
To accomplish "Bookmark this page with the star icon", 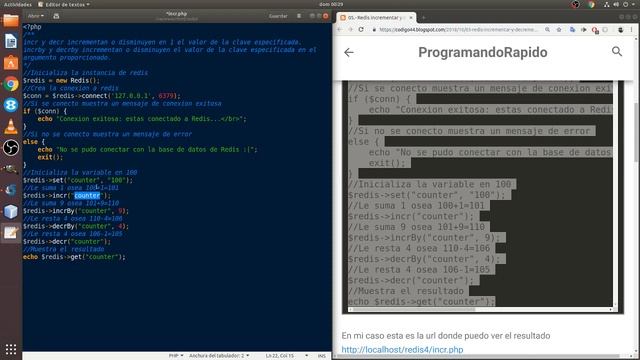I will [x=559, y=29].
